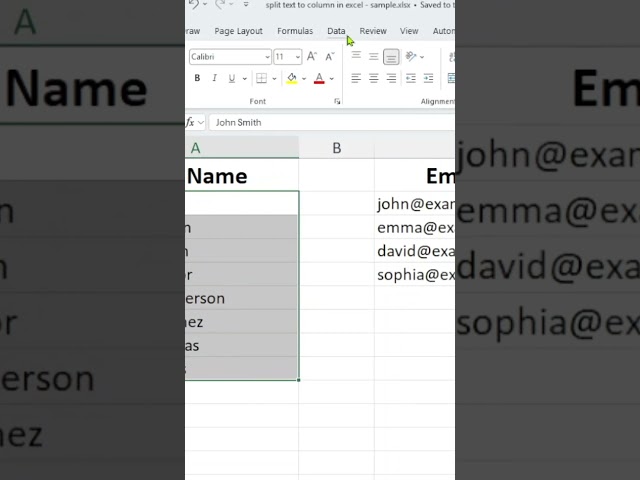Image resolution: width=640 pixels, height=480 pixels.
Task: Set Top Align vertical alignment
Action: click(356, 56)
